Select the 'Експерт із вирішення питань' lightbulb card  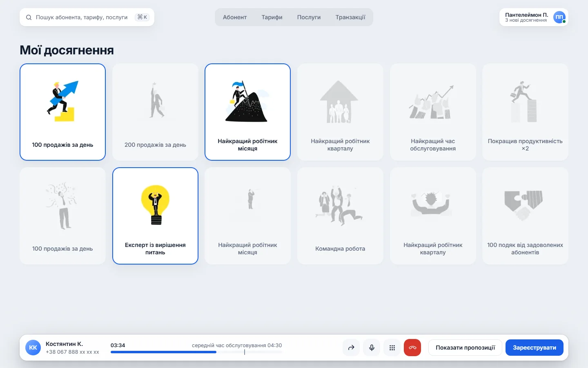[x=155, y=216]
